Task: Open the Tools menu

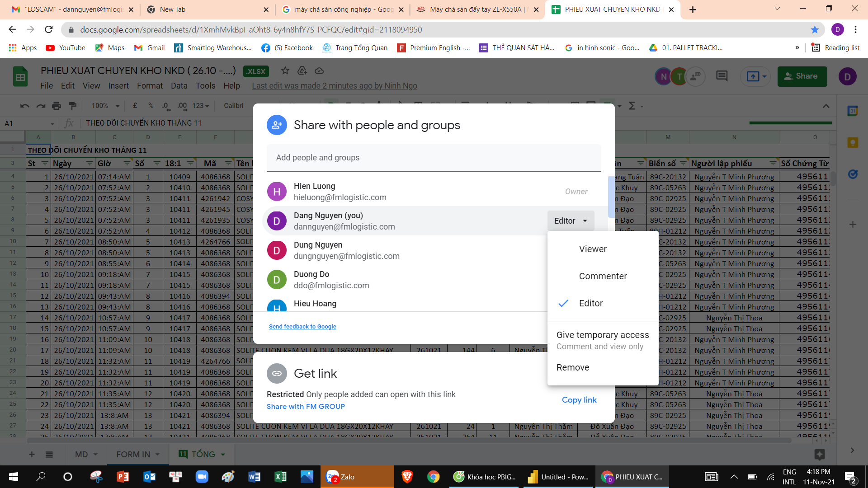Action: 205,86
